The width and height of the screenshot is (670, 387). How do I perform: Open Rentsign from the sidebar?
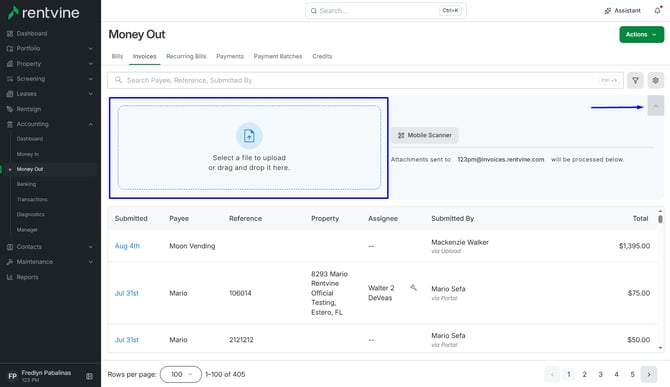click(x=29, y=109)
